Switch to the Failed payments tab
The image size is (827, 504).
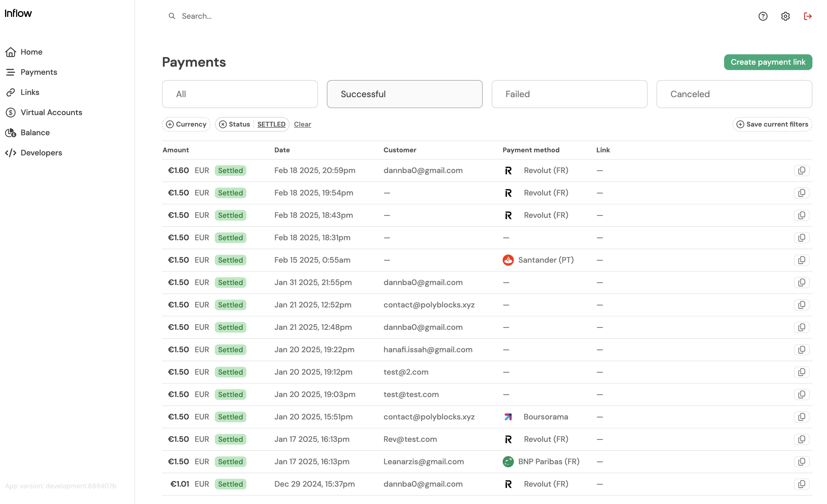569,94
